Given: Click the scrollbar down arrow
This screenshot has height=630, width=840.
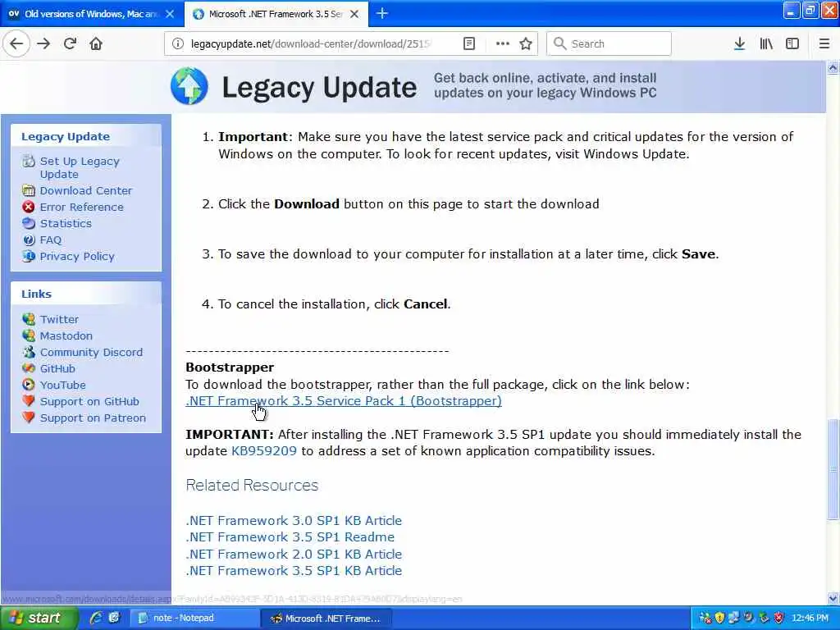Looking at the screenshot, I should point(833,598).
